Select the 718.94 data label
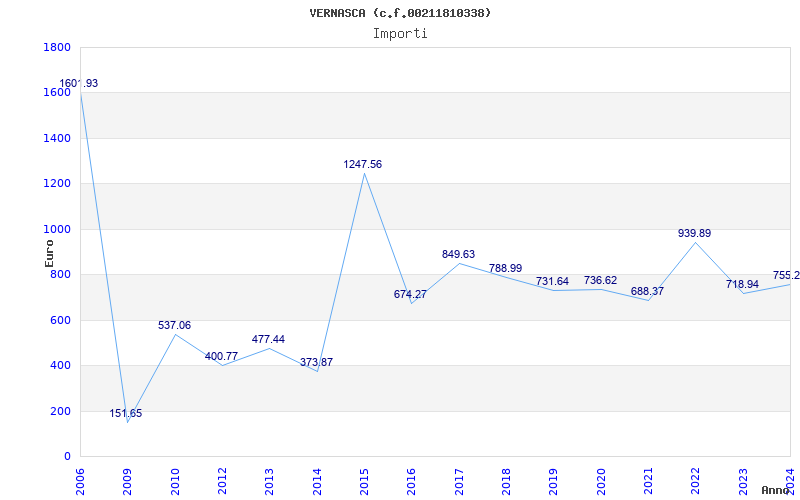This screenshot has width=800, height=500. tap(742, 285)
